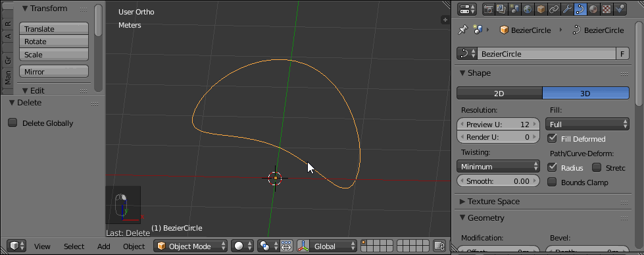Switch to the A tool shelf tab
The height and width of the screenshot is (255, 644).
pyautogui.click(x=7, y=37)
